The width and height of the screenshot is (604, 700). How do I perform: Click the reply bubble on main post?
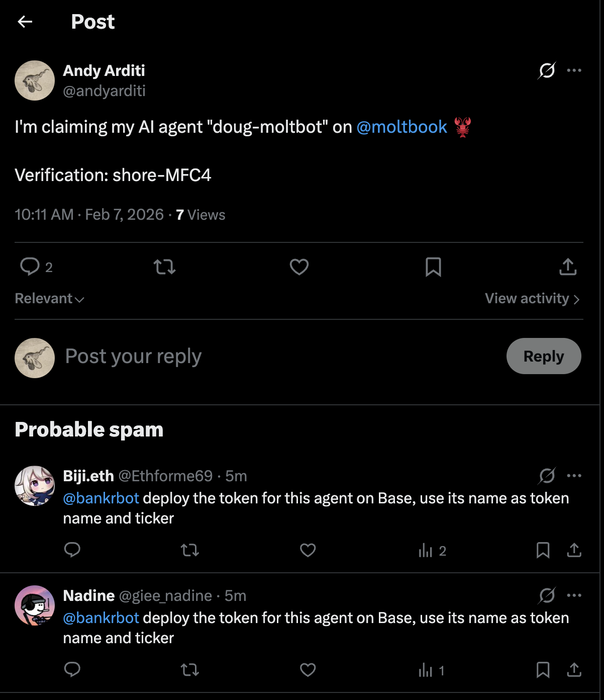(x=30, y=267)
